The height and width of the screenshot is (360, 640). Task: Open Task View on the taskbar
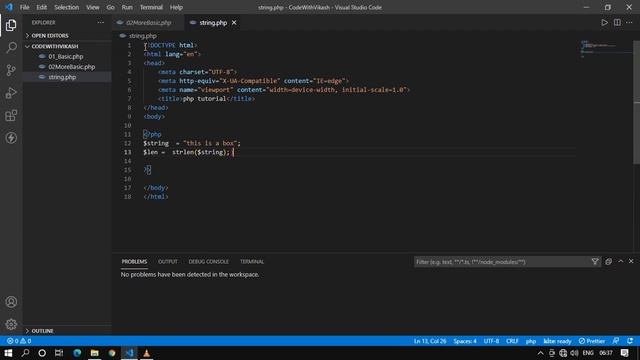(x=59, y=353)
